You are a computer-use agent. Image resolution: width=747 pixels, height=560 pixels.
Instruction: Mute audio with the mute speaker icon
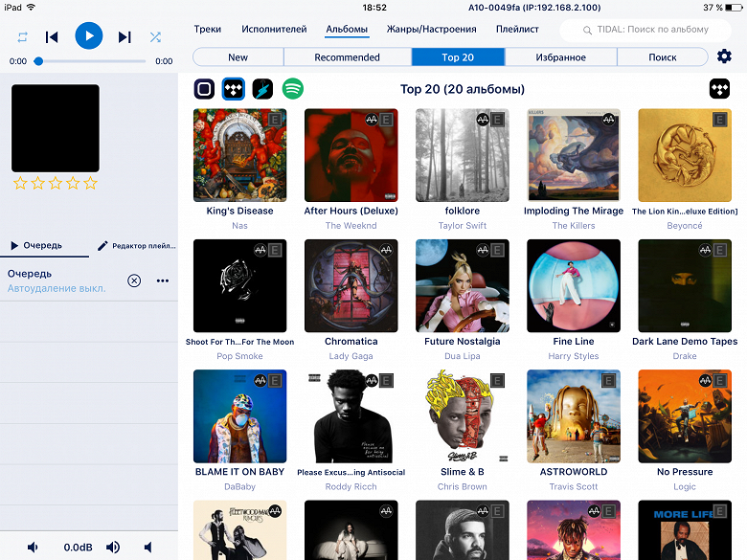[x=148, y=548]
